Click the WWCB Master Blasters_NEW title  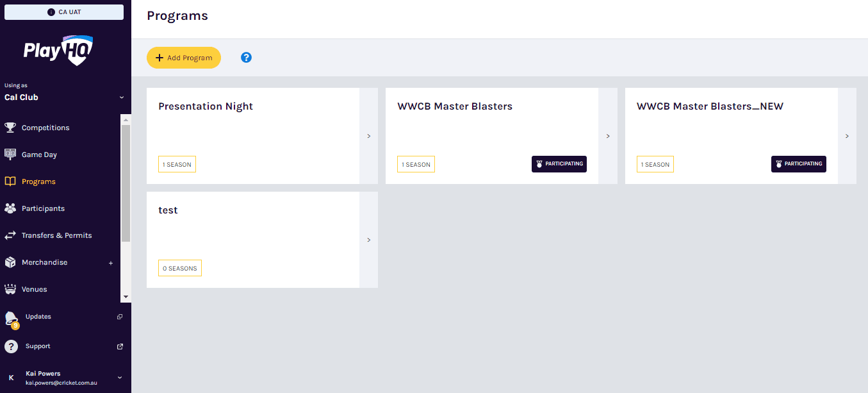710,106
